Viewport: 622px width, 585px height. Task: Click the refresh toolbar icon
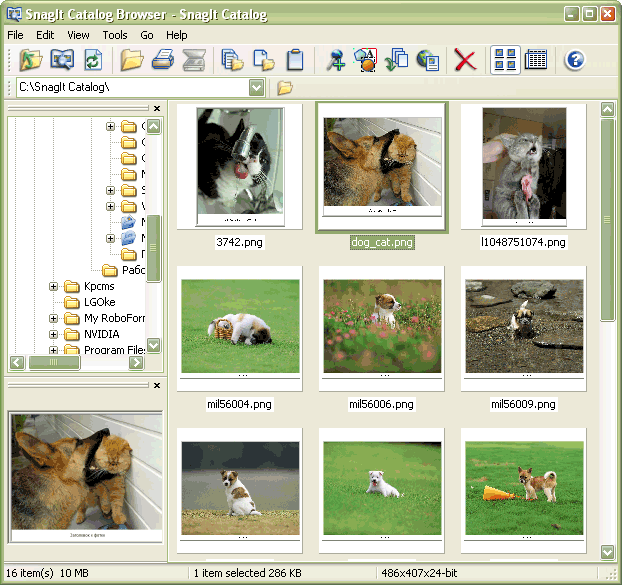pyautogui.click(x=93, y=60)
